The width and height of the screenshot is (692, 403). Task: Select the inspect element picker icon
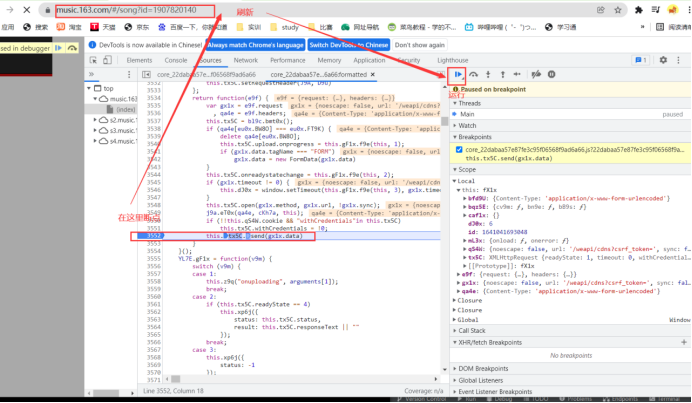[x=93, y=60]
